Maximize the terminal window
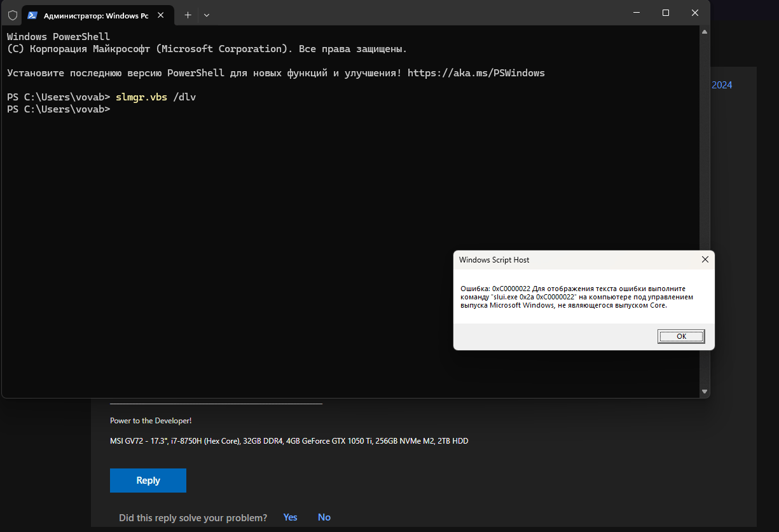Viewport: 779px width, 532px height. point(666,13)
